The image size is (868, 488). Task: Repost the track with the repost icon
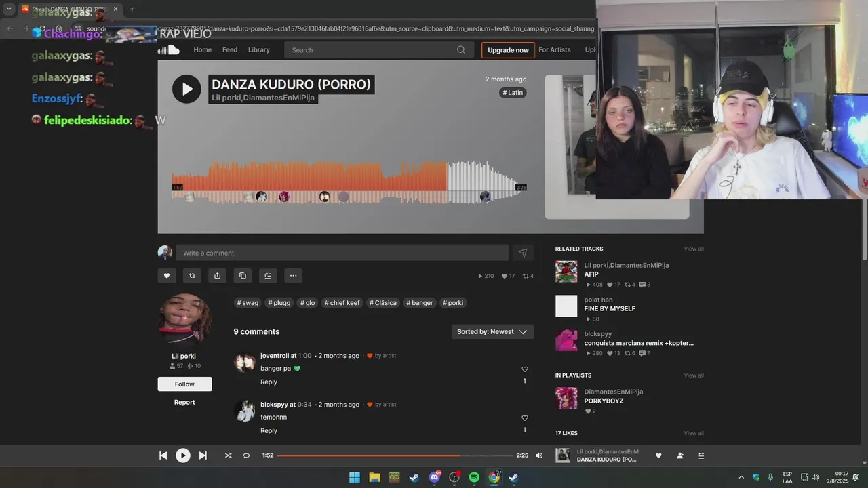tap(192, 275)
